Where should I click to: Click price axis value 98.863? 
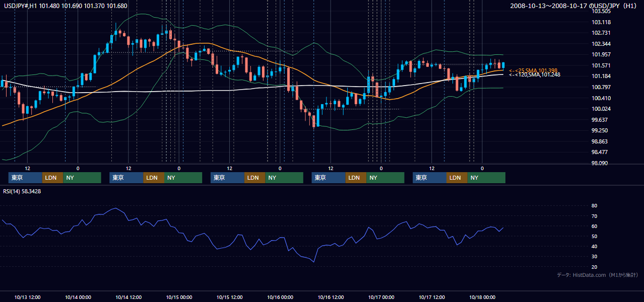pyautogui.click(x=600, y=141)
